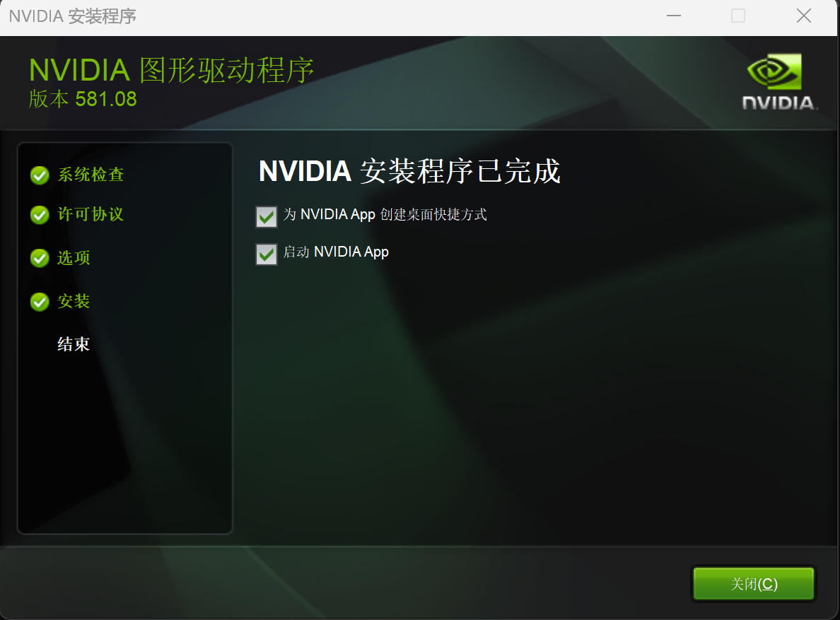
Task: Click the green checkmark beside 安装
Action: click(x=40, y=301)
